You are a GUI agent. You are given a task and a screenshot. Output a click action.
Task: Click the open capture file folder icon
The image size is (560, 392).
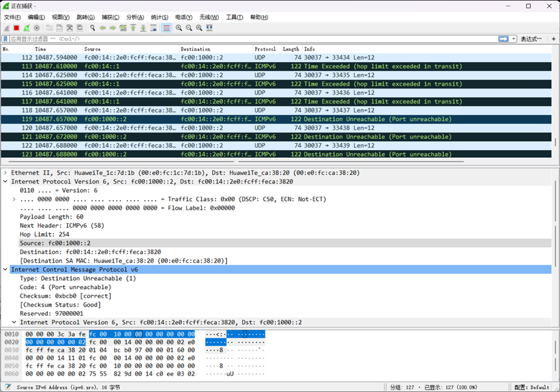pos(49,28)
